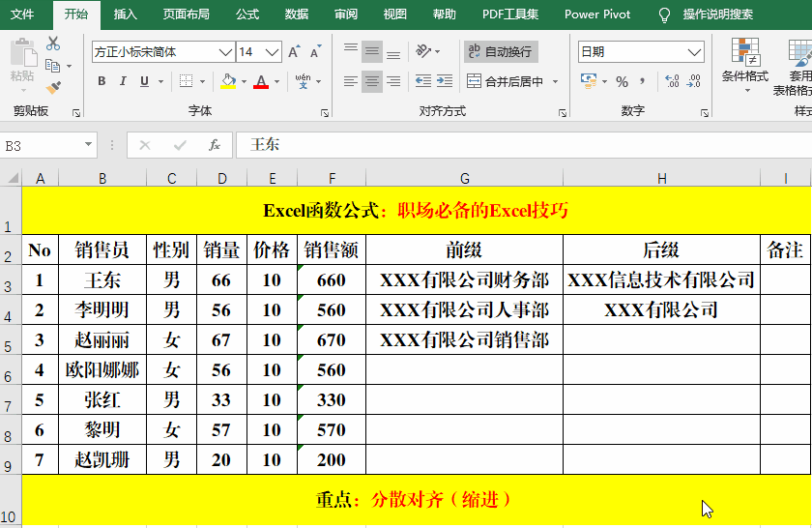Switch to the Power Pivot tab
This screenshot has width=812, height=528.
pos(597,15)
